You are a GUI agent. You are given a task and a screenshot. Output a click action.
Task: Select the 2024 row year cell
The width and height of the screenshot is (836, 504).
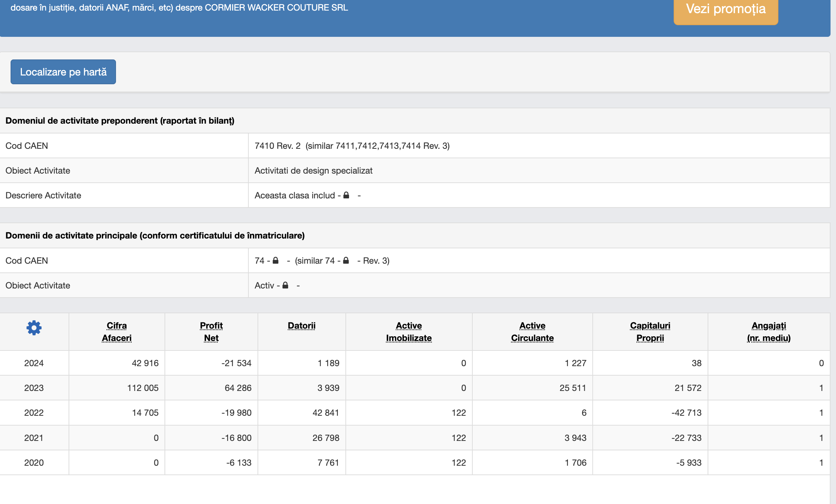point(34,363)
